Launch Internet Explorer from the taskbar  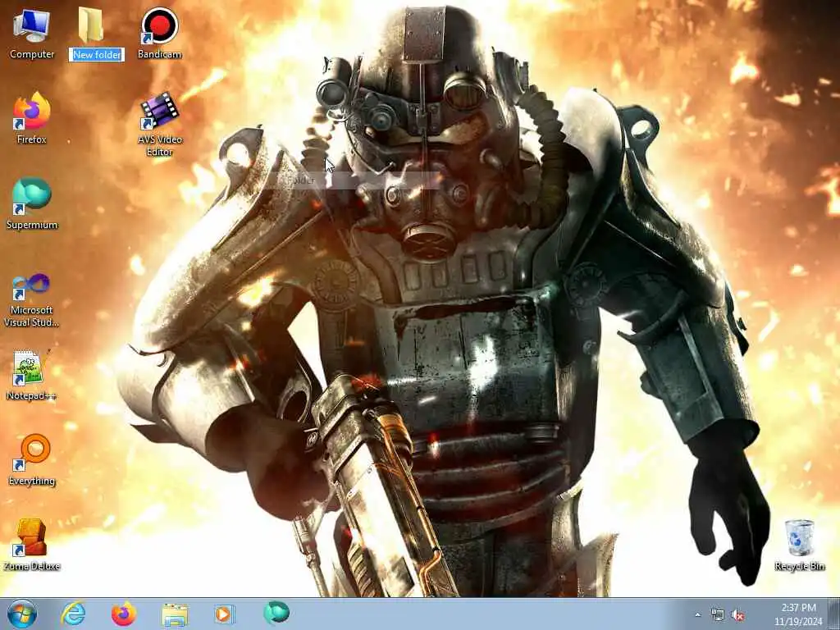pos(73,614)
